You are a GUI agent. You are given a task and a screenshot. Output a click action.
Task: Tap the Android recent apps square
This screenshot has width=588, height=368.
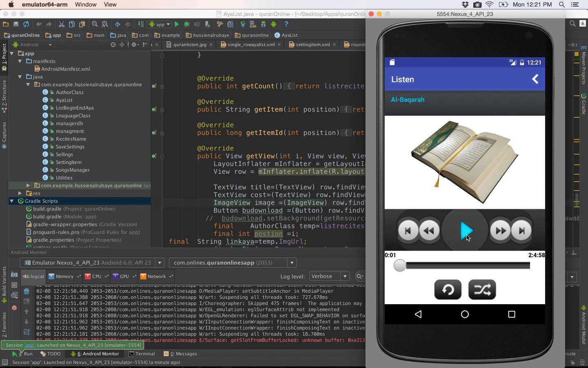pyautogui.click(x=511, y=314)
